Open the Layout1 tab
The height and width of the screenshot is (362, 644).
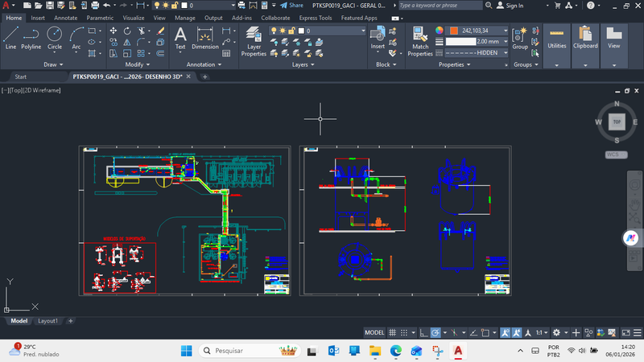(x=48, y=320)
